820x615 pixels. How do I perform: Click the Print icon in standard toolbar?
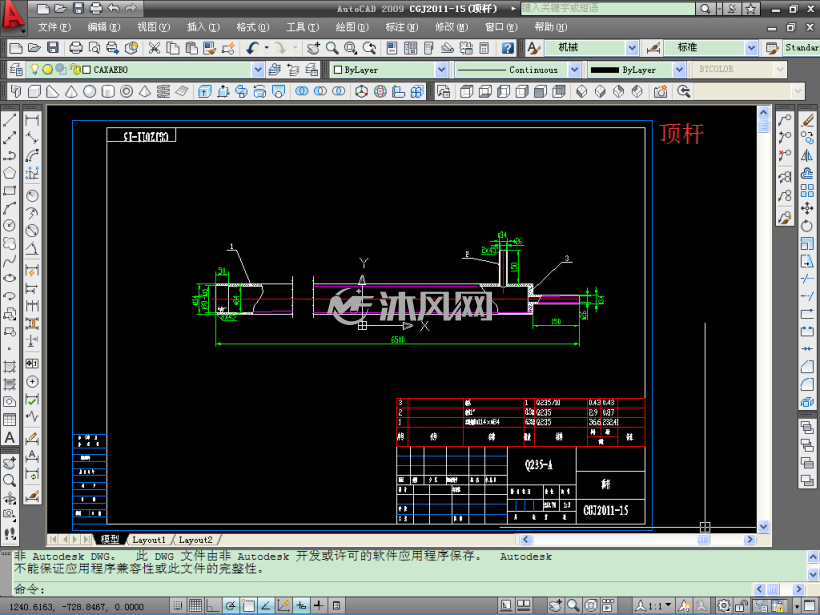click(x=76, y=48)
